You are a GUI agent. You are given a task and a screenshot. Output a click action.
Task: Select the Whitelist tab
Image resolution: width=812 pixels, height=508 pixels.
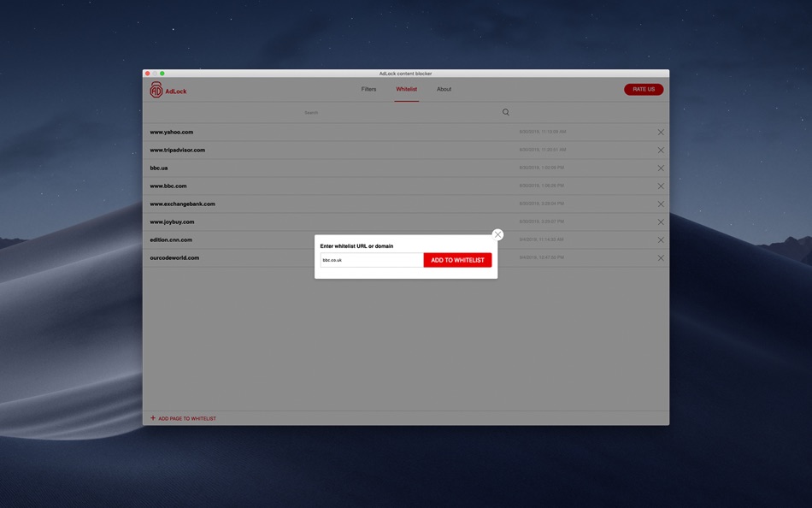pyautogui.click(x=406, y=88)
